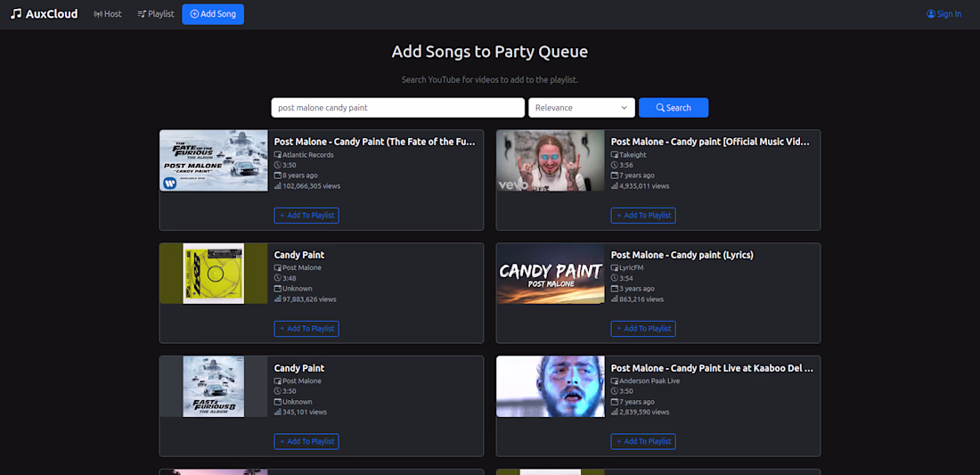This screenshot has width=980, height=475.
Task: Open the Playlist page
Action: [156, 14]
